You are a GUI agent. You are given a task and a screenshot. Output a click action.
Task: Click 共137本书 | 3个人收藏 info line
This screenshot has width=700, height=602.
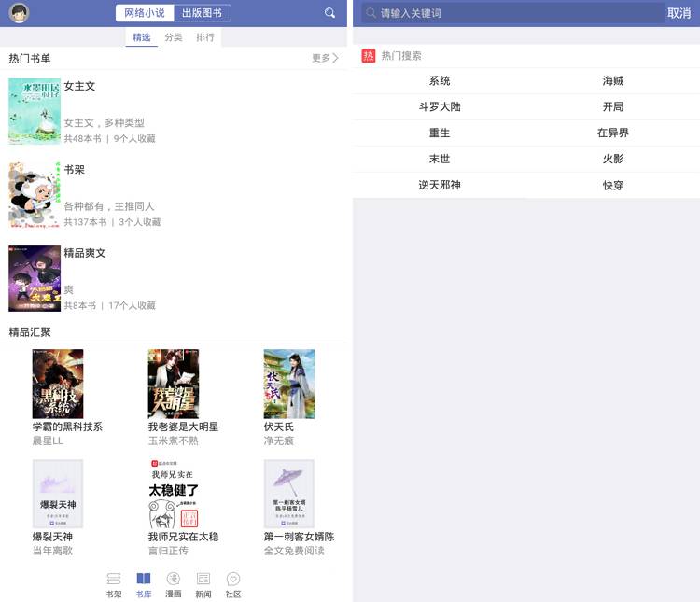(x=112, y=222)
